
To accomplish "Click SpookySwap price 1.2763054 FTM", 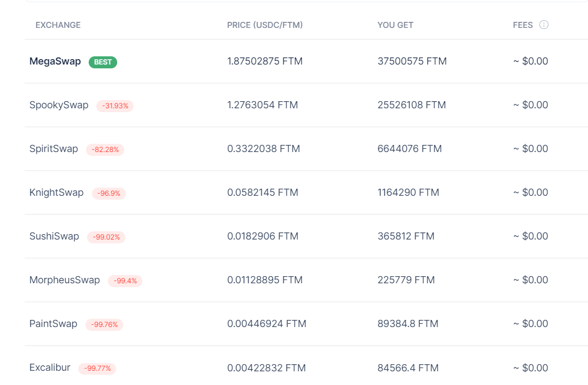I will 262,105.
